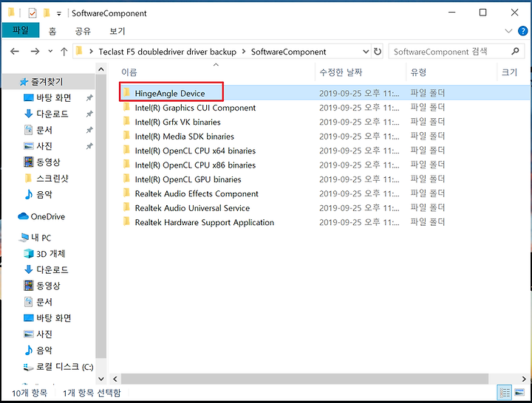The height and width of the screenshot is (403, 532).
Task: Click the search magnifier icon
Action: pyautogui.click(x=515, y=52)
